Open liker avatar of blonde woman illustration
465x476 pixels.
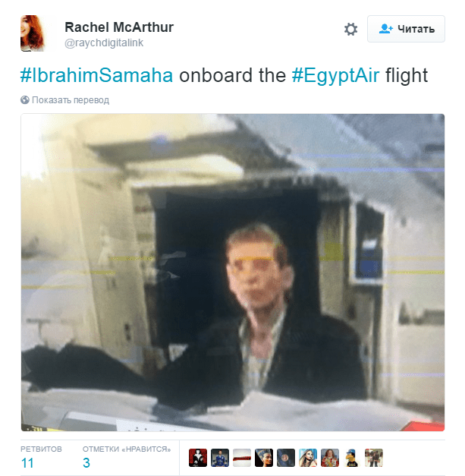coord(308,458)
